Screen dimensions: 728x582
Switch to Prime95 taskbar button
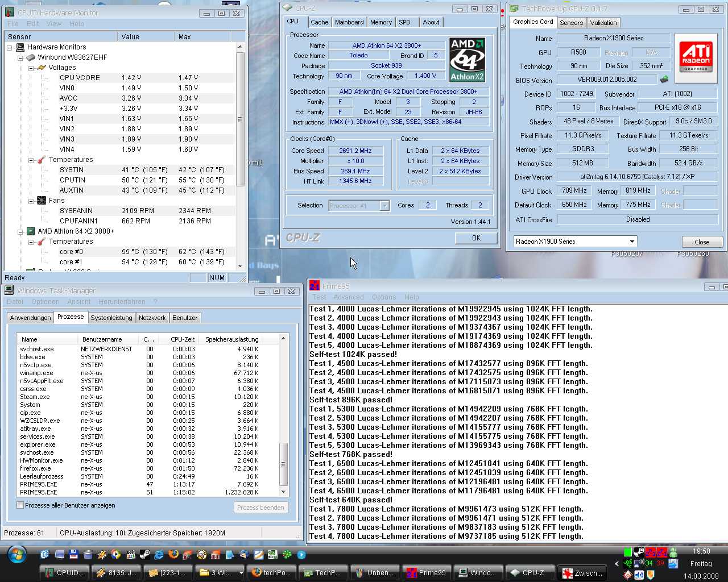click(427, 572)
